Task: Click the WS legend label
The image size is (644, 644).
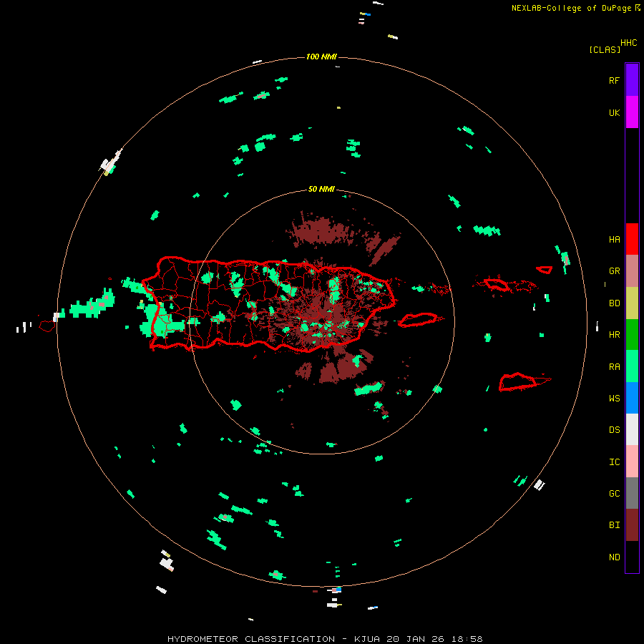Action: click(x=614, y=399)
